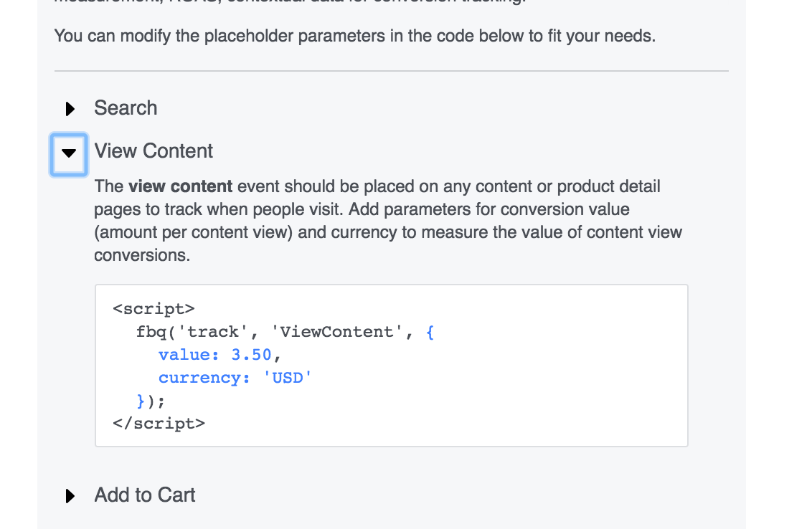Click the opening <script> tag line
The height and width of the screenshot is (529, 812).
point(154,309)
